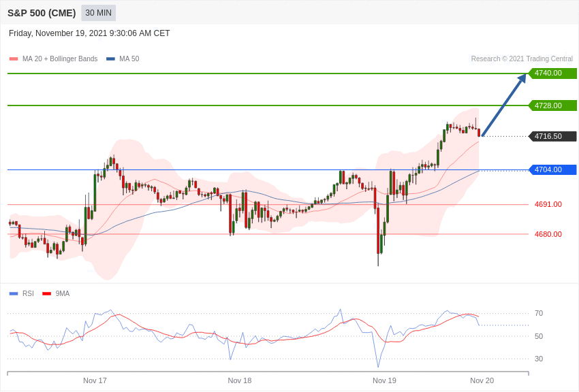Click the blue 4704.00 pivot price tag
Viewport: 579px width, 392px height.
[552, 169]
